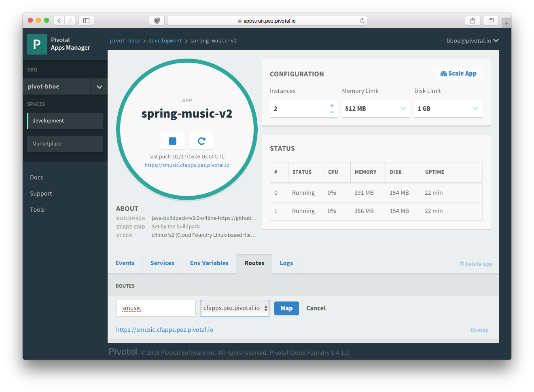The height and width of the screenshot is (392, 534).
Task: Open the app URL link in circle
Action: 187,165
